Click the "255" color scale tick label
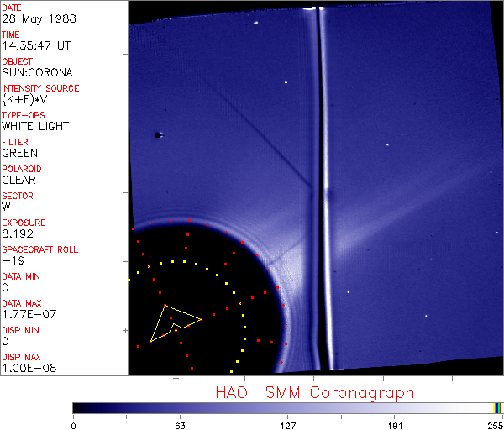The height and width of the screenshot is (430, 504). 496,426
